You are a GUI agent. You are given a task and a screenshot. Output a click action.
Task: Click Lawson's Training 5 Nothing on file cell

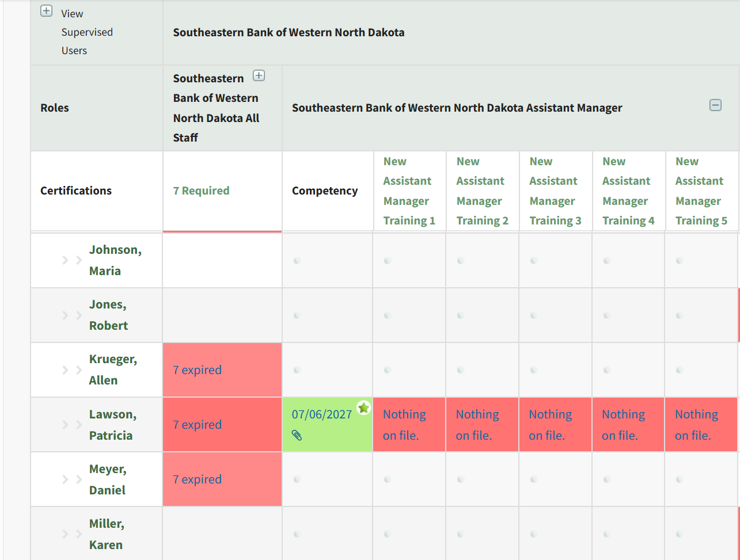[701, 425]
